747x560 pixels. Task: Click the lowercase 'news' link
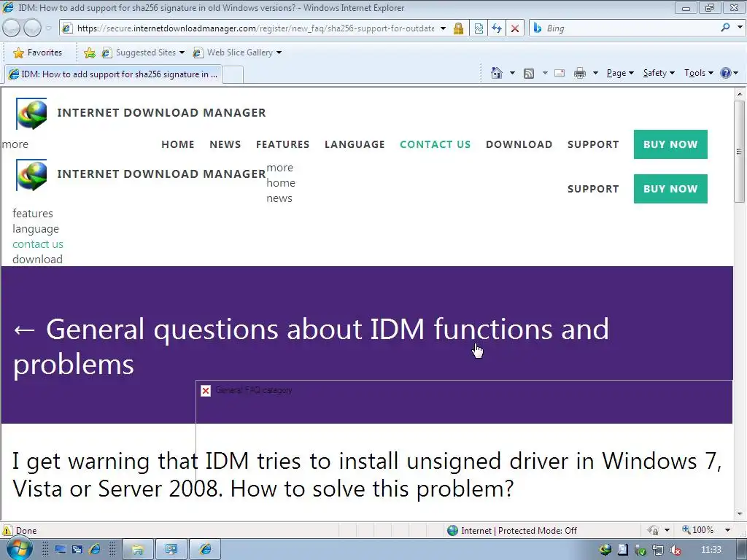[279, 198]
